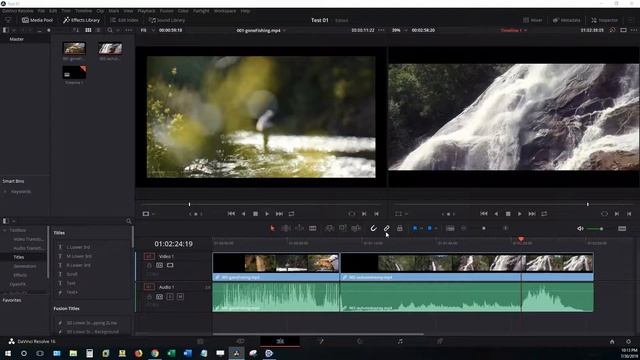
Task: Select the arrow Selection Mode tool
Action: pyautogui.click(x=272, y=228)
